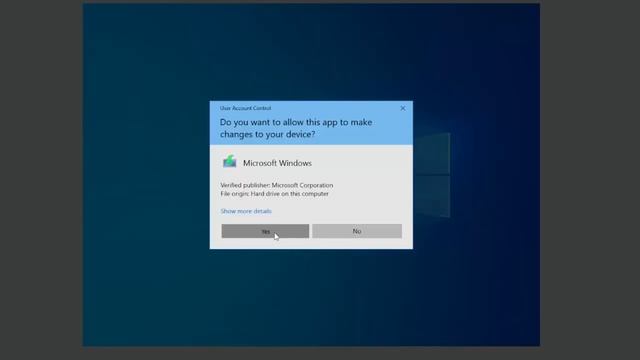Click the User Account Control title text

(x=245, y=108)
